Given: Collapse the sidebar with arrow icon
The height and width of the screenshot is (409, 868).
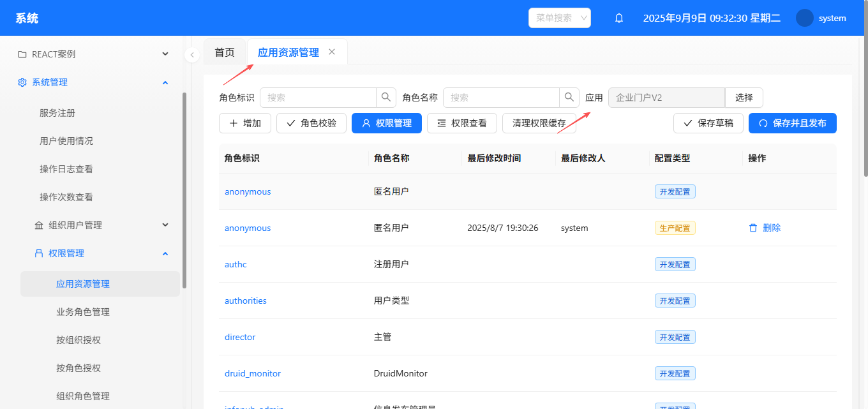Looking at the screenshot, I should point(192,55).
